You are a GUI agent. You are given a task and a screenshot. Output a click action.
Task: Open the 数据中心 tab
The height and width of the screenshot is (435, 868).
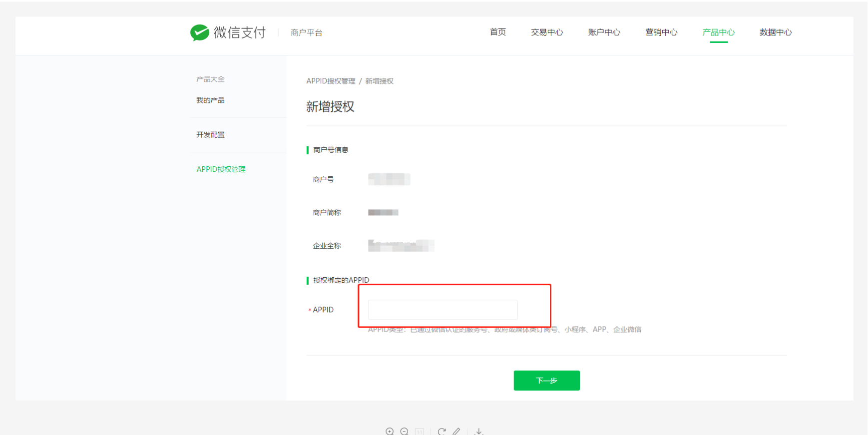click(776, 32)
